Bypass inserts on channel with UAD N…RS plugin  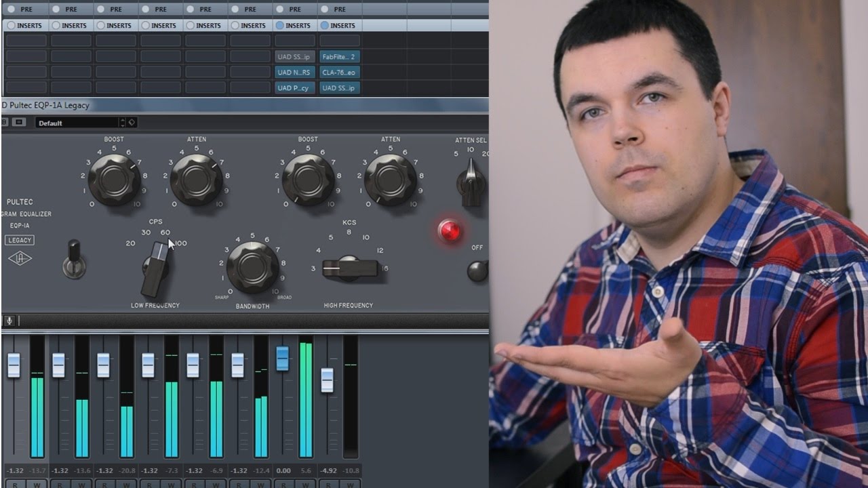coord(280,25)
